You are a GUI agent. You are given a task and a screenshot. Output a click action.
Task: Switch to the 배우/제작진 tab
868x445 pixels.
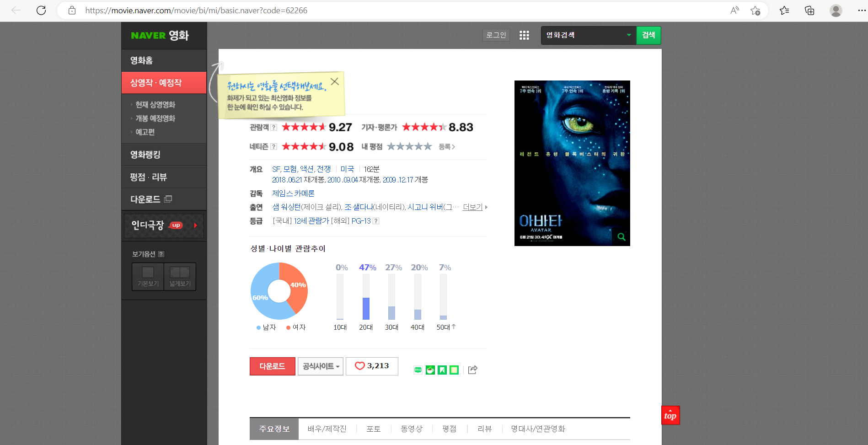click(x=327, y=429)
